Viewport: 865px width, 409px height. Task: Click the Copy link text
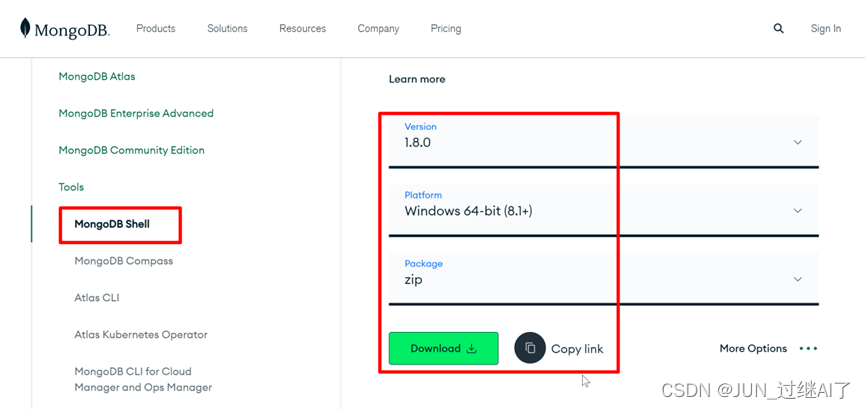tap(577, 349)
